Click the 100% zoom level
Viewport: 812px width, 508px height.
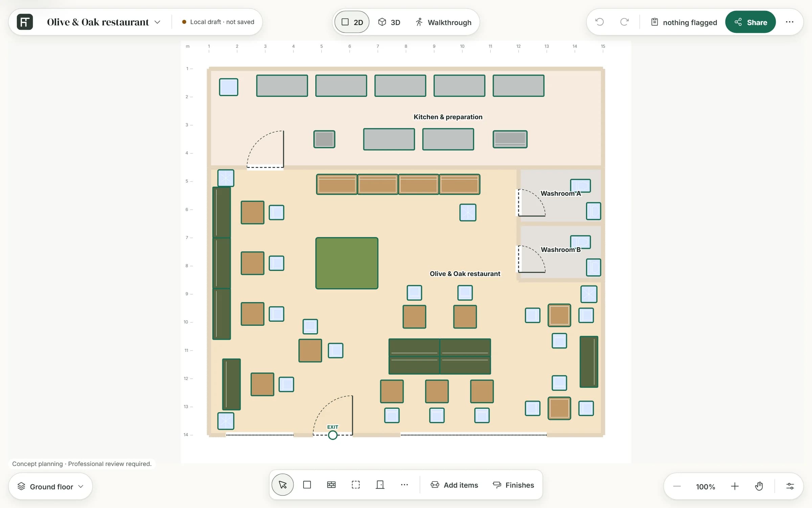point(705,487)
